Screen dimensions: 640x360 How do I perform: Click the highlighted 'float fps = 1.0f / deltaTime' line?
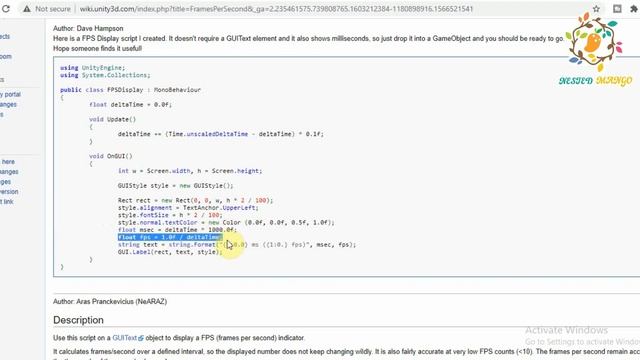coord(170,237)
